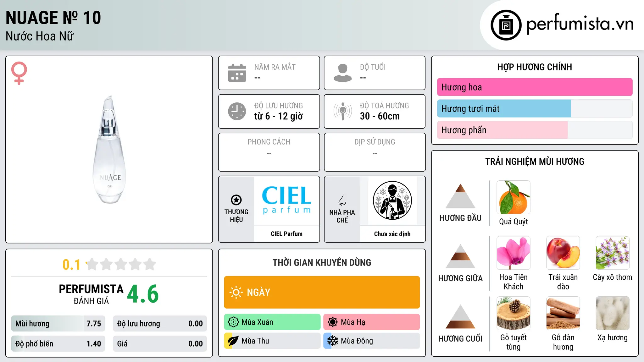Click the nose icon above Nhà pha chế

pos(342,200)
